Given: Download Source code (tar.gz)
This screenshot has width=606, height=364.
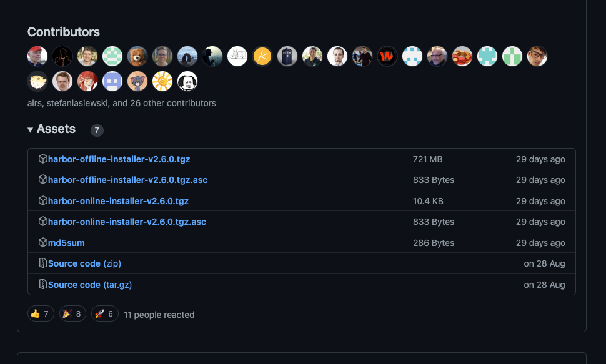Looking at the screenshot, I should (x=90, y=285).
